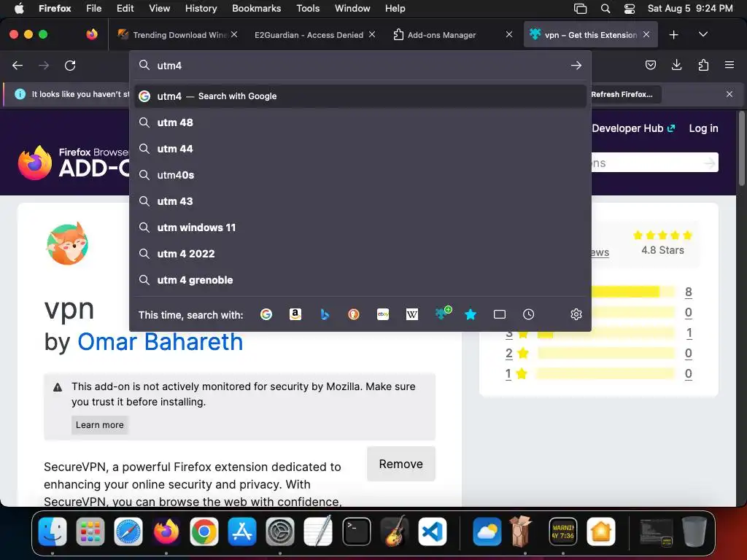Search in open Tabs icon
This screenshot has height=560, width=747.
pos(499,314)
